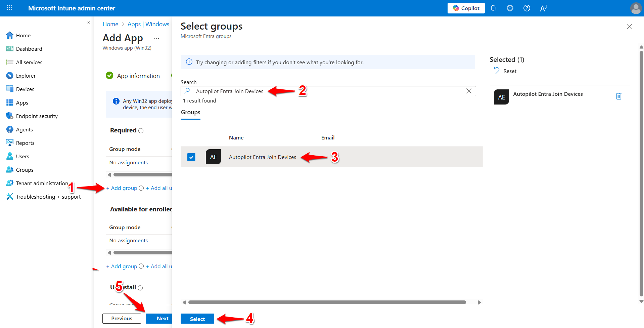
Task: Open the account profile avatar
Action: point(636,8)
